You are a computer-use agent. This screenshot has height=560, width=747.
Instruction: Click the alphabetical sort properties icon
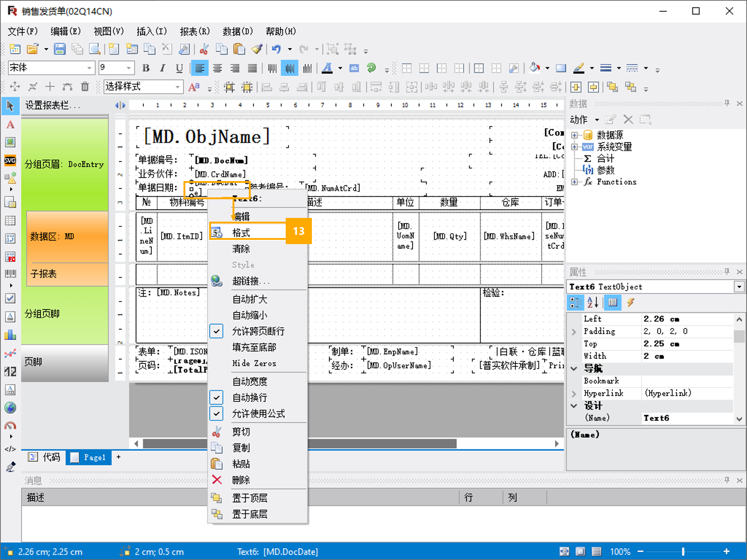point(593,302)
